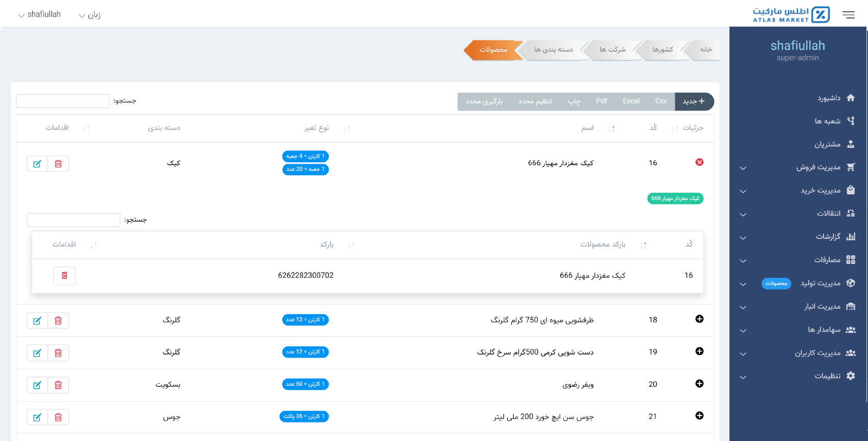Screen dimensions: 868x441
Task: Go to the دسته بندی ها breadcrumb tab
Action: (553, 50)
